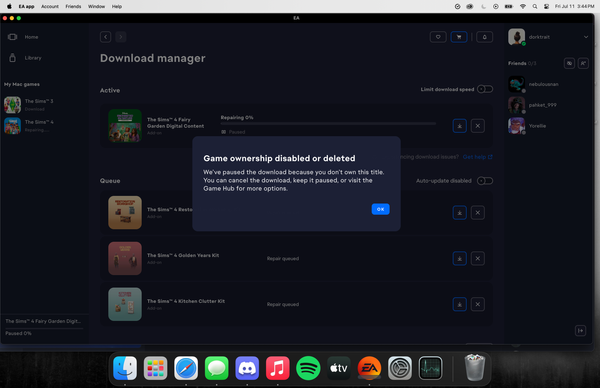
Task: Cancel Fairy Garden download X button
Action: 478,126
